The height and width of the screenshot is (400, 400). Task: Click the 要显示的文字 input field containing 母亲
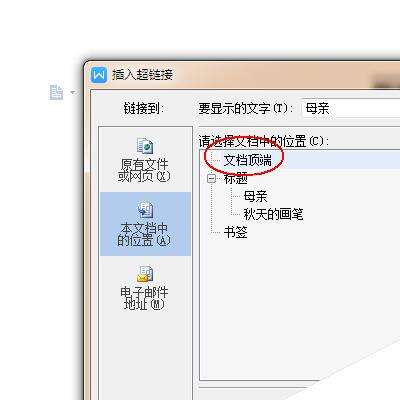click(351, 108)
